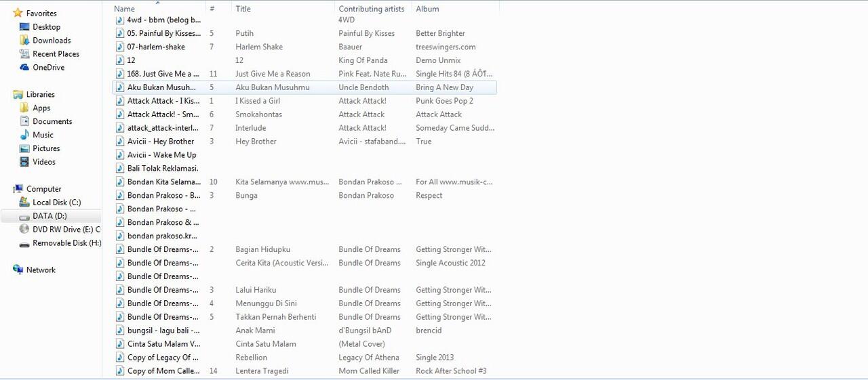Click the audio icon beside file named 12

(x=120, y=60)
